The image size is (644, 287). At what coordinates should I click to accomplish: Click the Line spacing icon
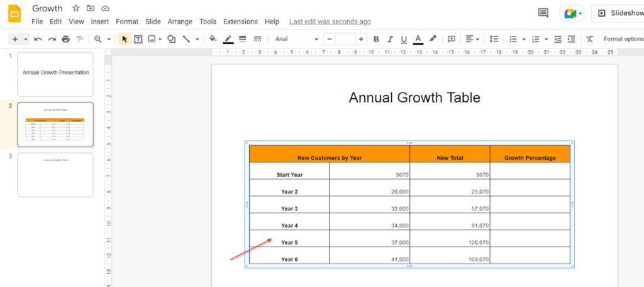(494, 39)
